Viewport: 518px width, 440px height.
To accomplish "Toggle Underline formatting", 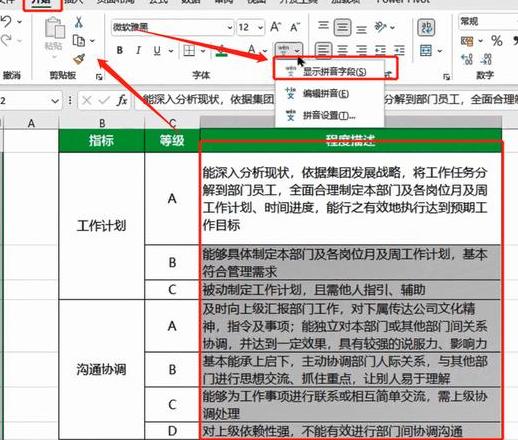I will point(157,51).
